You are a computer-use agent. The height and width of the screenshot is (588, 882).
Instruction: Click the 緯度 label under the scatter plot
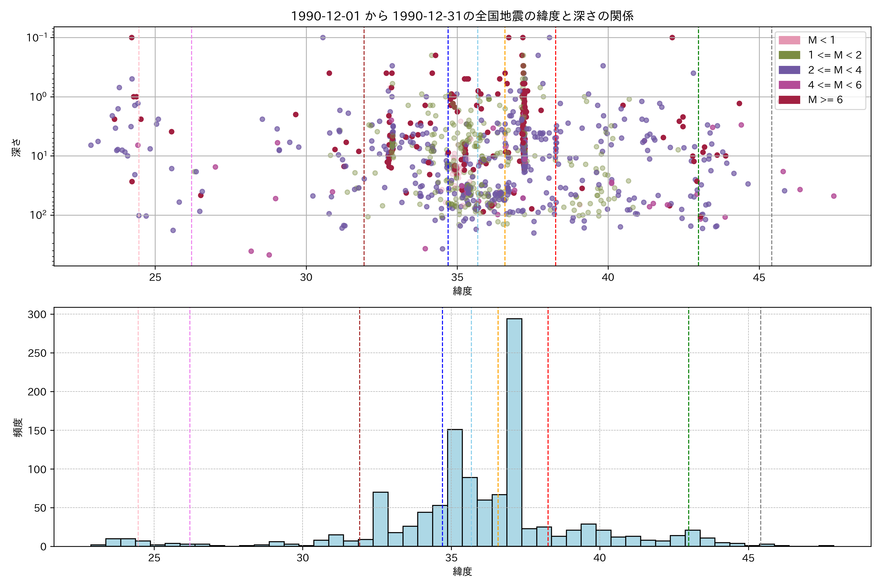pyautogui.click(x=462, y=291)
